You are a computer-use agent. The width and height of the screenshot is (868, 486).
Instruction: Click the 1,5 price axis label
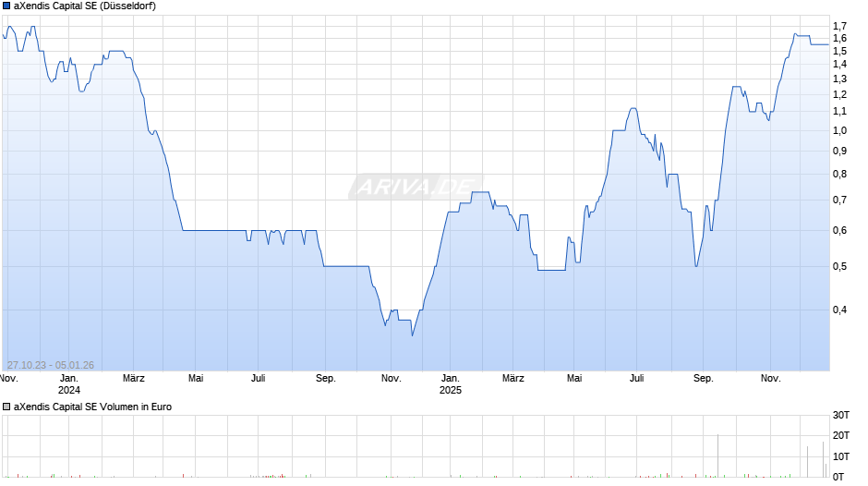pos(839,51)
